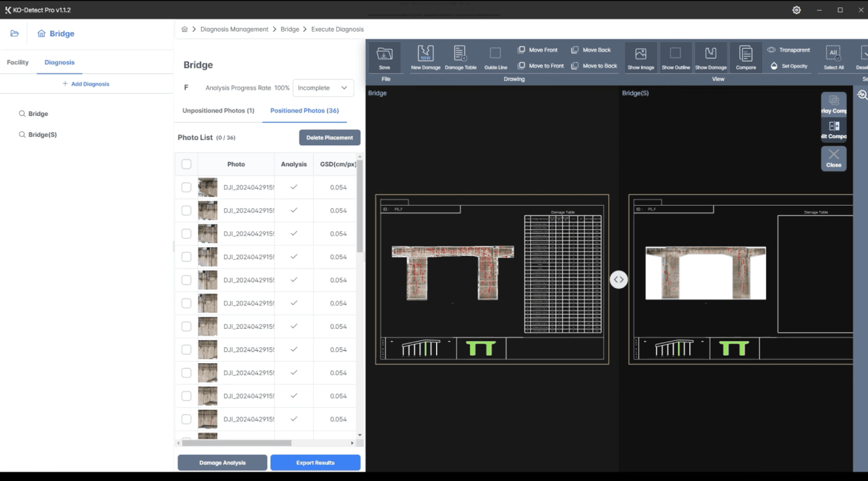Toggle Show Image view
Viewport: 868px width, 481px height.
641,58
